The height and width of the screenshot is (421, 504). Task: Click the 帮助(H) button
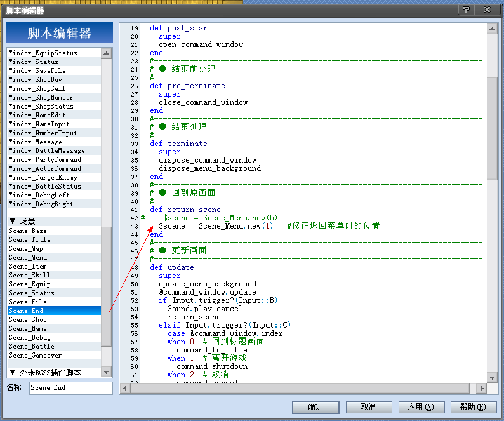coord(474,407)
